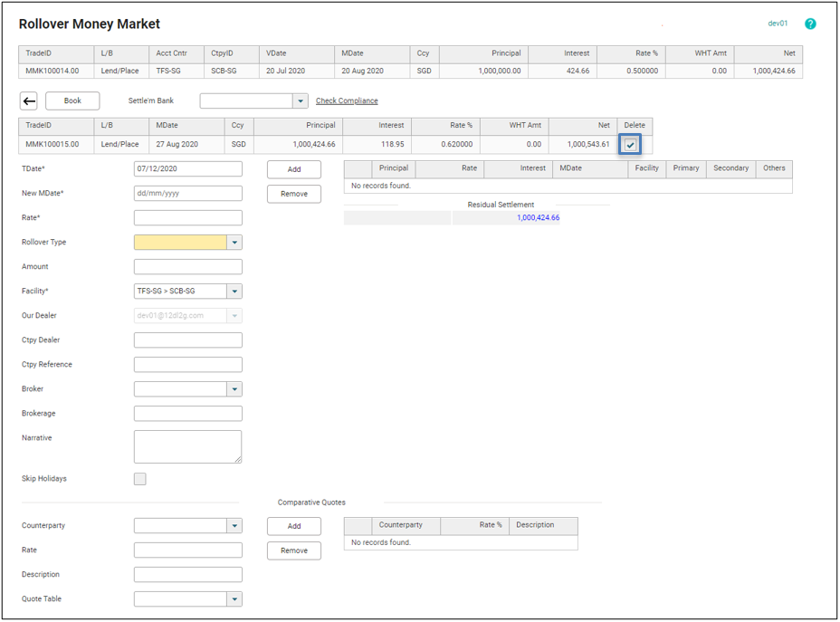Screen dimensions: 840x622
Task: Click the Book button
Action: (x=72, y=101)
